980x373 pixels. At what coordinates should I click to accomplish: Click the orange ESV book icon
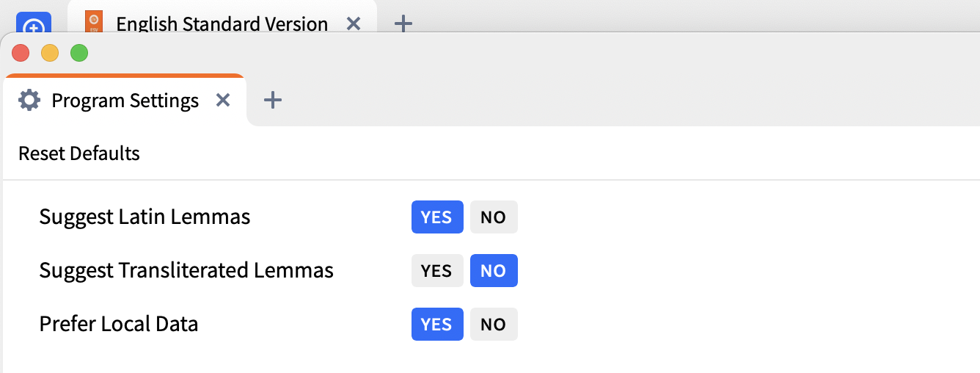pyautogui.click(x=93, y=23)
